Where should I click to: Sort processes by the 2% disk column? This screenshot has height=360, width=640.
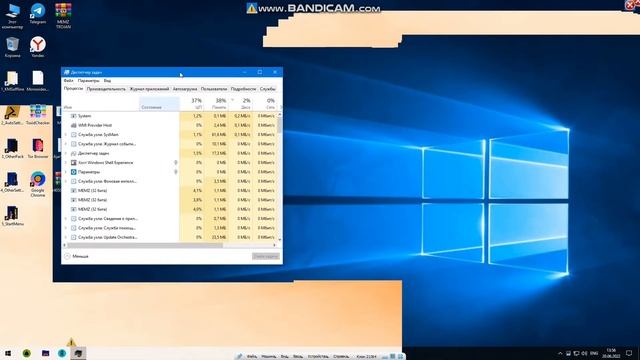240,103
